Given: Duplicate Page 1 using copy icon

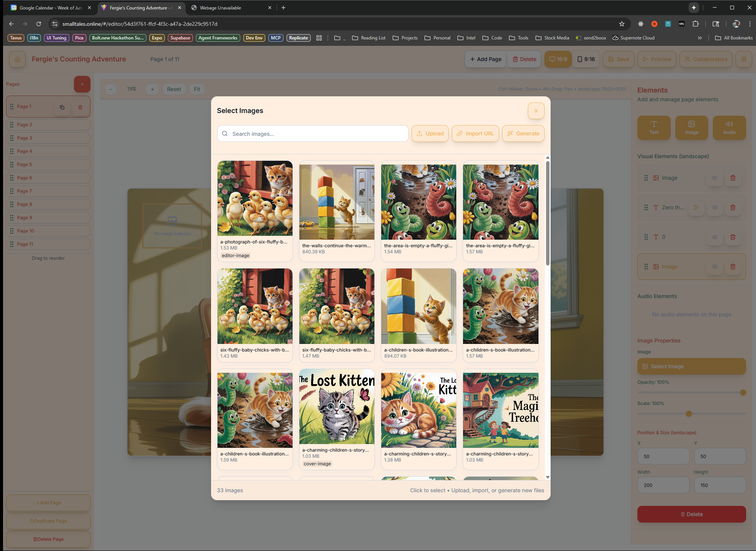Looking at the screenshot, I should (62, 107).
